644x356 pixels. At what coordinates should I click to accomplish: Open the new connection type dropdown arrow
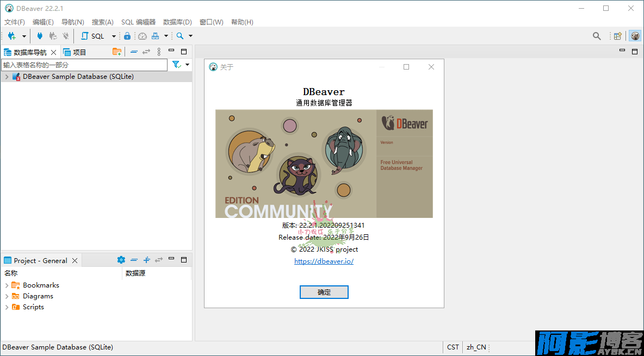[24, 36]
